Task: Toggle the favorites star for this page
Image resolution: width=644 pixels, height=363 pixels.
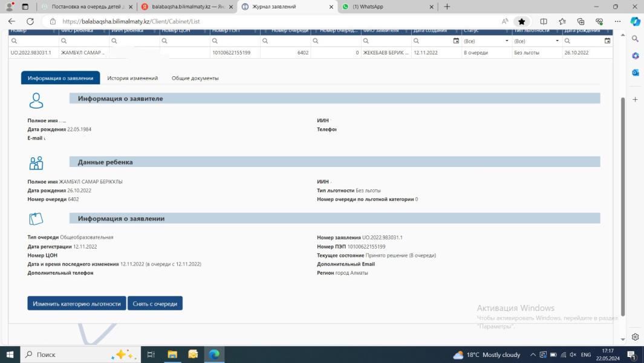Action: click(x=522, y=21)
